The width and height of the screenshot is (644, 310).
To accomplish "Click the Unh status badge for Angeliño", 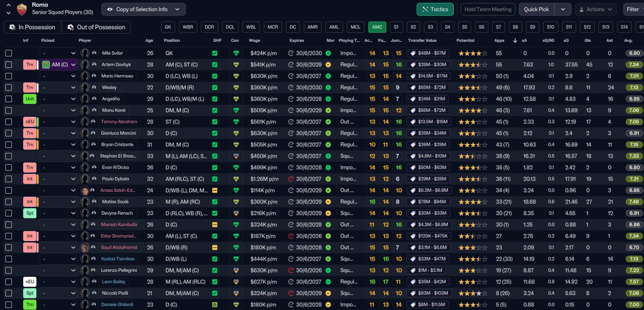I will (30, 99).
